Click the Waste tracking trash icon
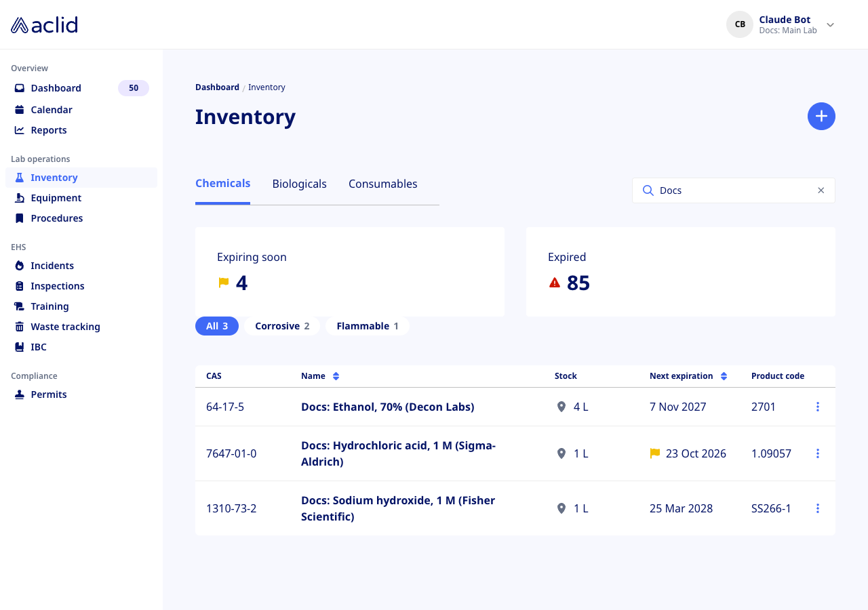868x610 pixels. (x=20, y=327)
